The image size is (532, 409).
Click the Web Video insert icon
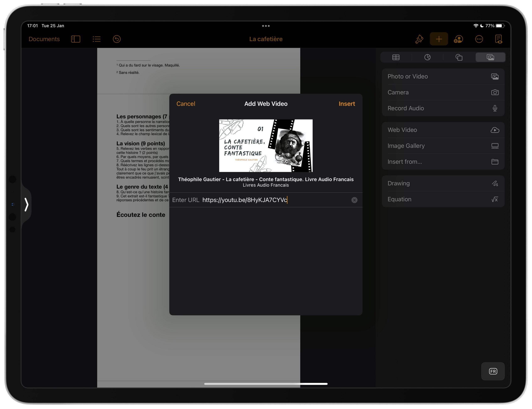[494, 130]
